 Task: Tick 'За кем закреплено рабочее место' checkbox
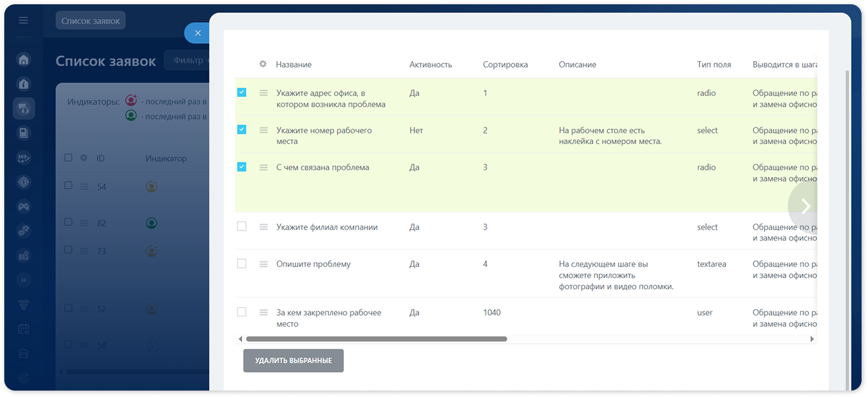[242, 312]
